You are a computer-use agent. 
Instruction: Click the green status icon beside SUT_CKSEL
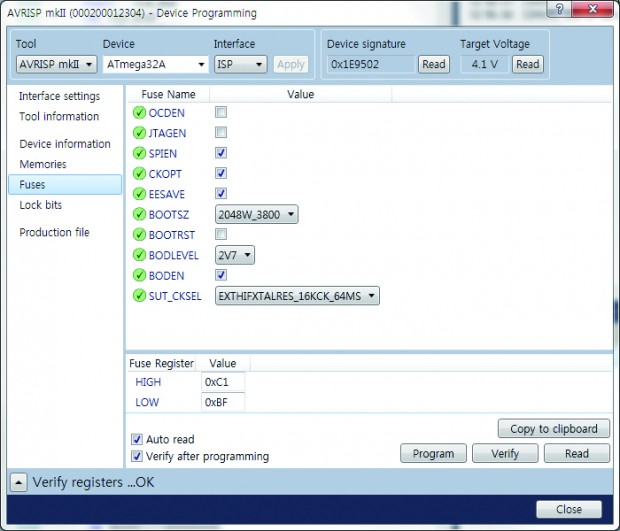pyautogui.click(x=139, y=296)
